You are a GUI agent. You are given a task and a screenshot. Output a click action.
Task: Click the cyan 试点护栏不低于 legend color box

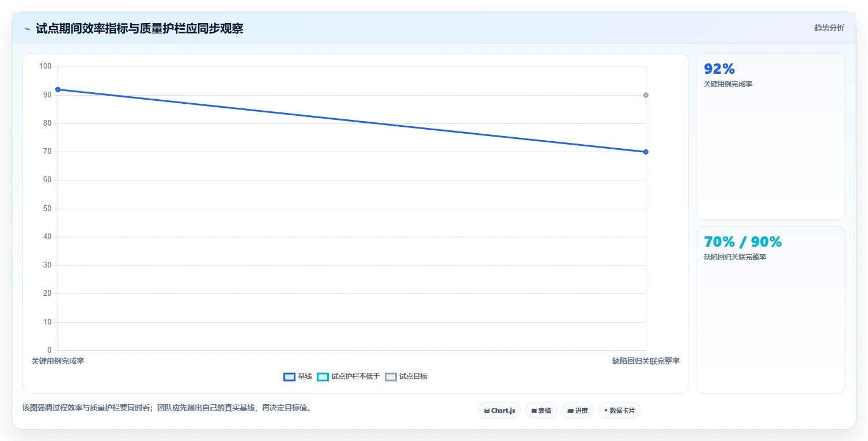click(323, 377)
